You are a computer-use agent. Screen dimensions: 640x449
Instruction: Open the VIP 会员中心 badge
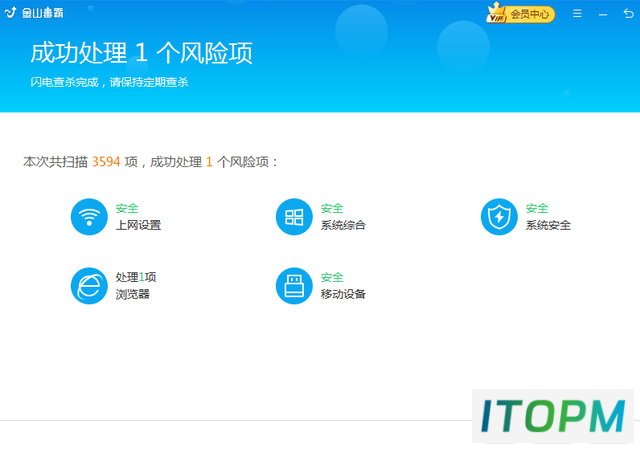point(520,13)
